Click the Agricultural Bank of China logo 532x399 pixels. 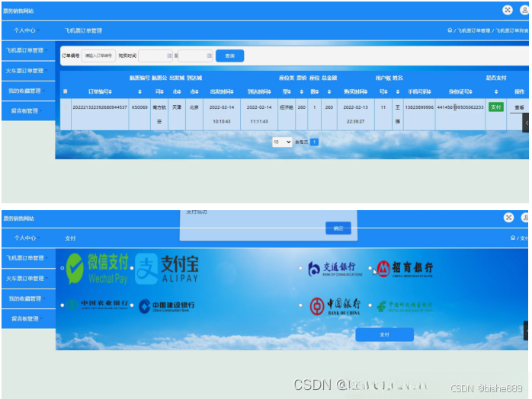(97, 305)
